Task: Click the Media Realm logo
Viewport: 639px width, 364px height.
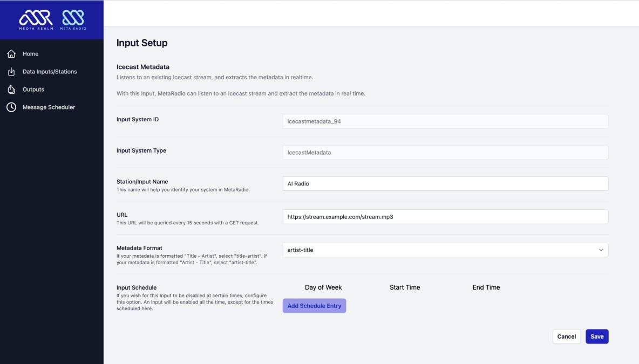Action: (x=36, y=19)
